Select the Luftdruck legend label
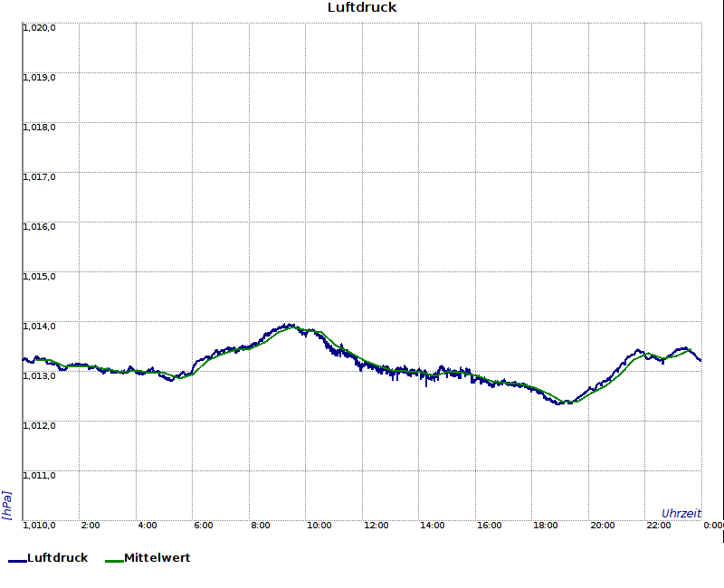This screenshot has height=588, width=724. (57, 557)
